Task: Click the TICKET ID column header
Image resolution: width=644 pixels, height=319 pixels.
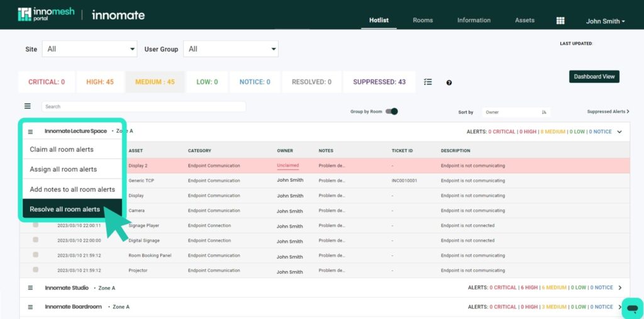Action: click(402, 151)
